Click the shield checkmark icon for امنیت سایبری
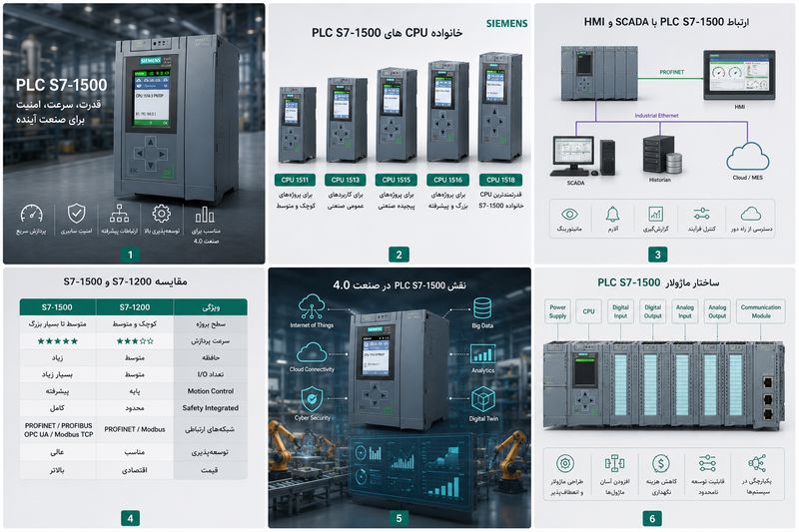 77,214
